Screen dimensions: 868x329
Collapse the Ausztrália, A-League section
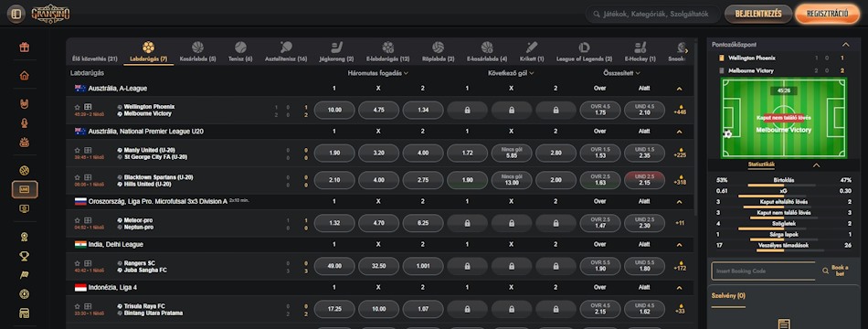click(x=679, y=89)
